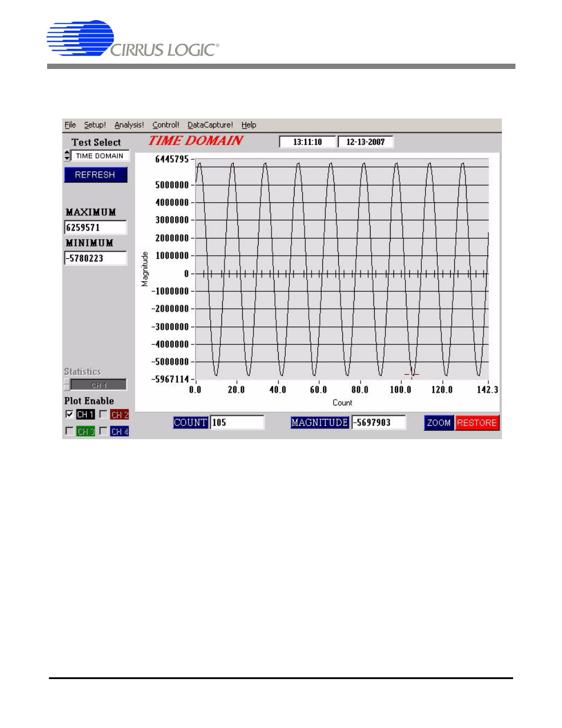Screen dimensions: 562x728
Task: Open the Control! menu
Action: 166,125
